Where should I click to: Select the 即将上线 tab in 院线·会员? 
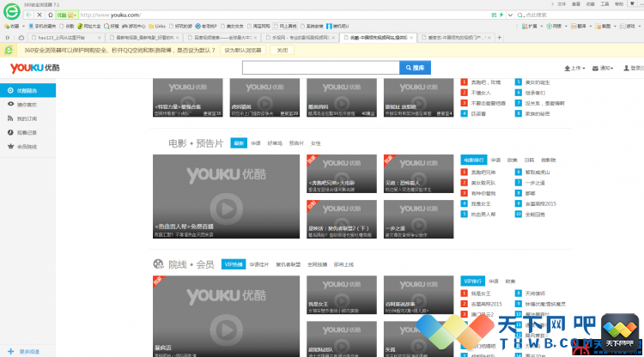(343, 264)
